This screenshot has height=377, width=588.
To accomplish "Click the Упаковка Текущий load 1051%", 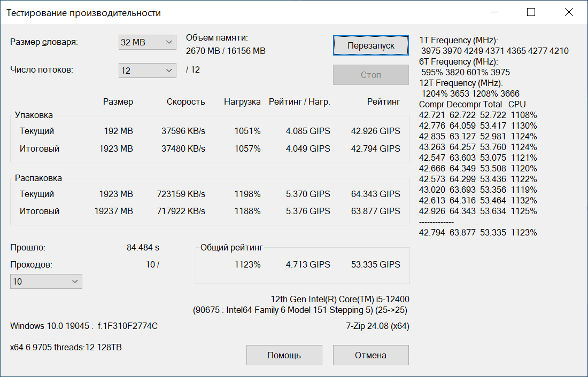I will (x=247, y=131).
